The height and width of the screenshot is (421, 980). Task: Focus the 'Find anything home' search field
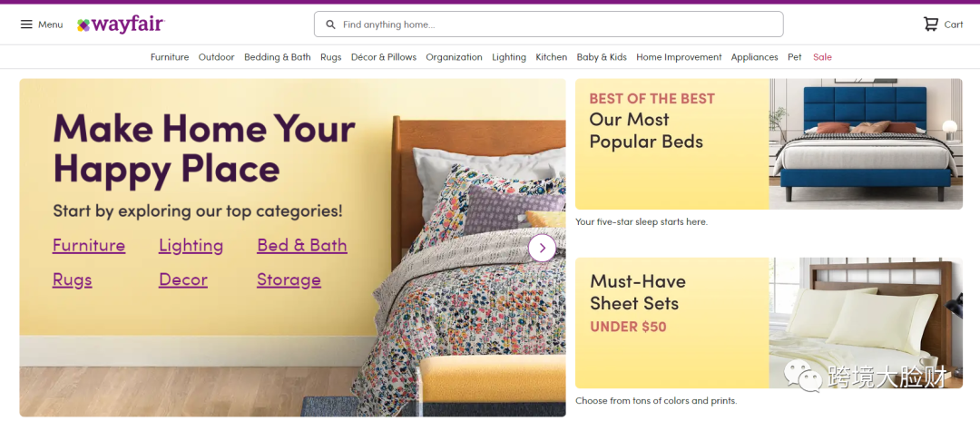(548, 24)
